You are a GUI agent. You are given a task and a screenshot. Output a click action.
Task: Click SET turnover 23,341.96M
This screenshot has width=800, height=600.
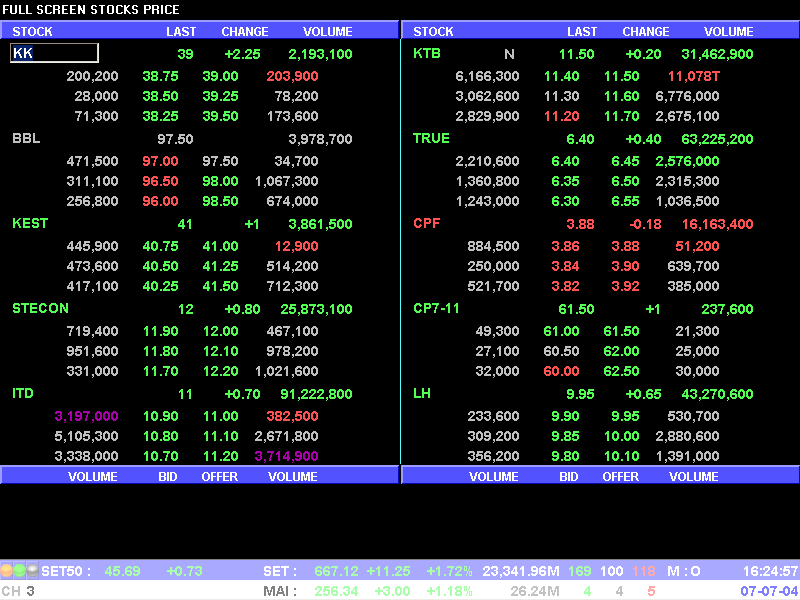point(521,571)
